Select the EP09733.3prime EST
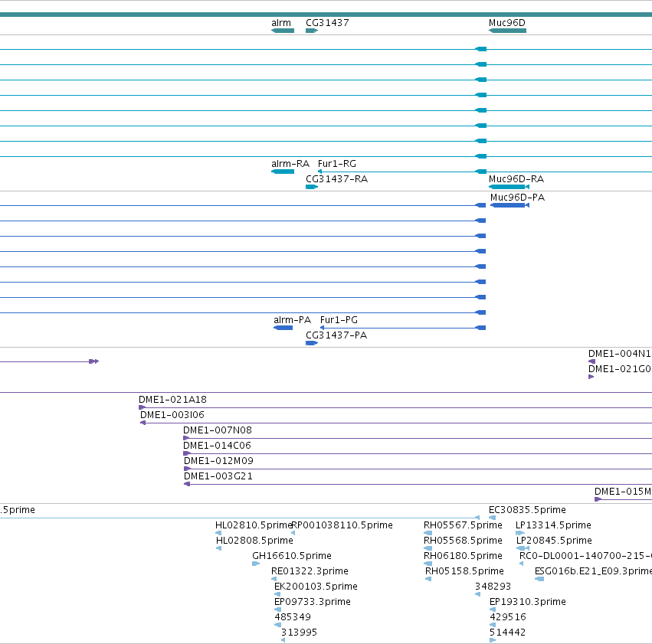The image size is (652, 644). [x=277, y=610]
